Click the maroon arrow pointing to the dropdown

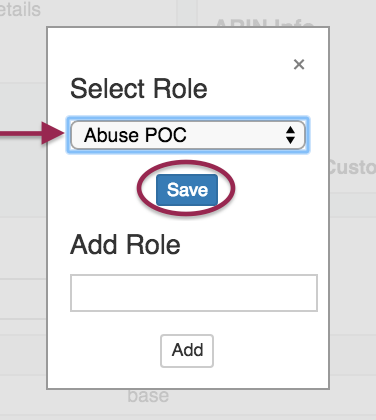pos(32,133)
